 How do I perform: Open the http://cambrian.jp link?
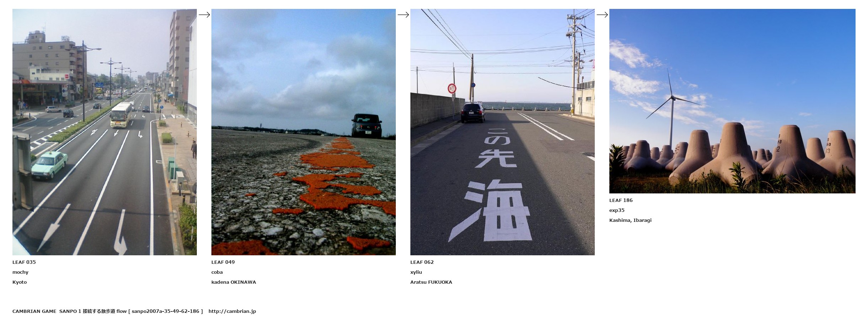click(232, 311)
